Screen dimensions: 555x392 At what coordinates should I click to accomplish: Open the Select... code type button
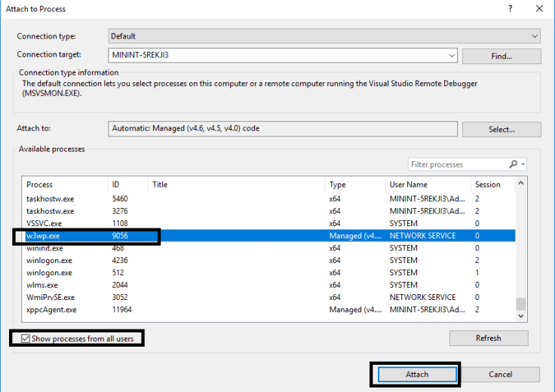pos(501,130)
